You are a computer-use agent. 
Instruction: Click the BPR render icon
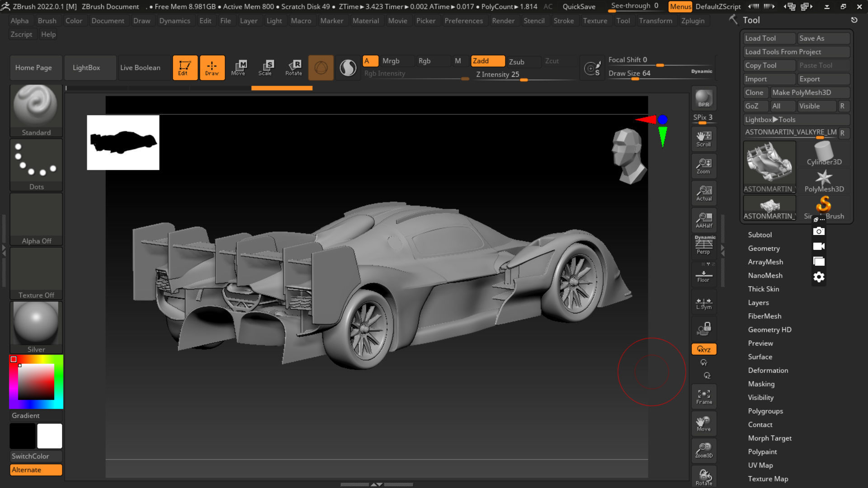click(x=704, y=99)
